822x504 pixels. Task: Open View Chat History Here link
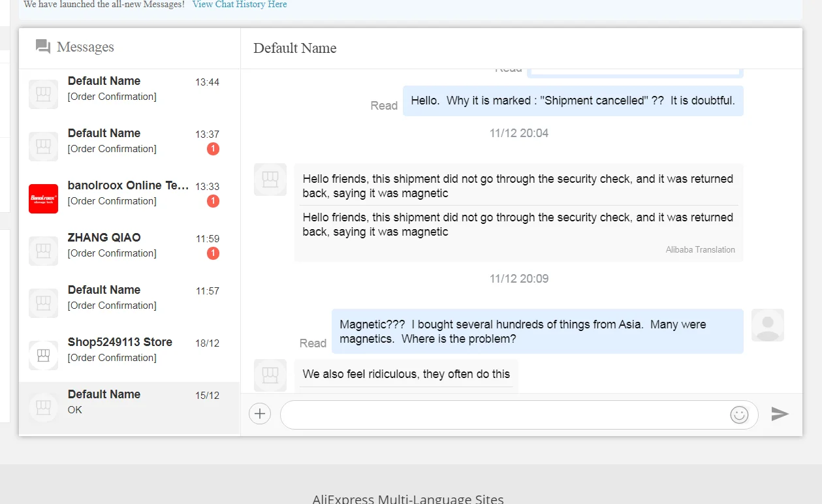coord(240,5)
